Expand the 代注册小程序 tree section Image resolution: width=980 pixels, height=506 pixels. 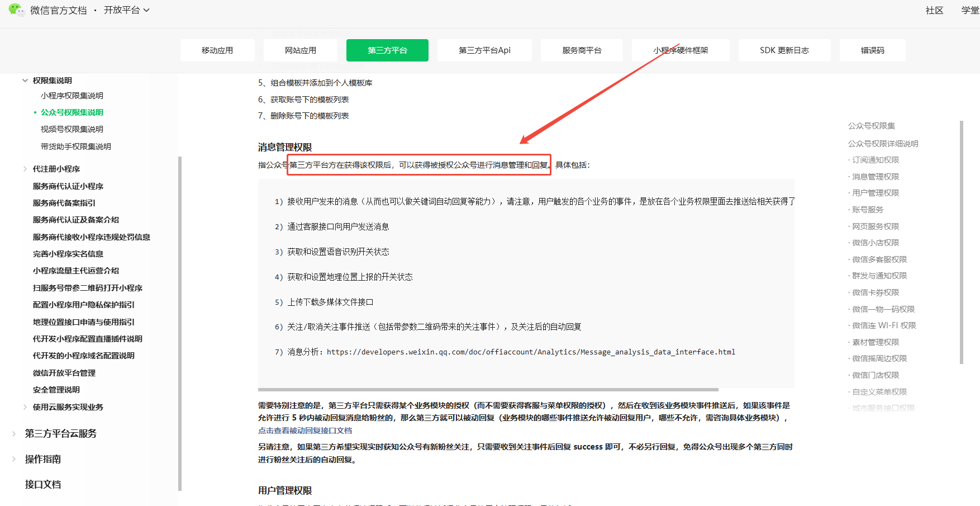(x=25, y=169)
